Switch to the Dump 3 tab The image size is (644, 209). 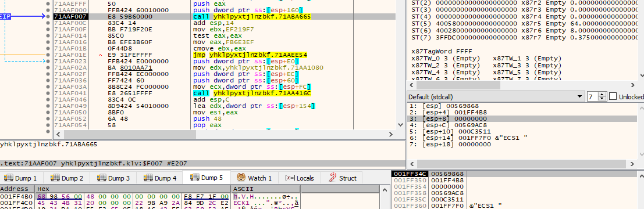(113, 178)
